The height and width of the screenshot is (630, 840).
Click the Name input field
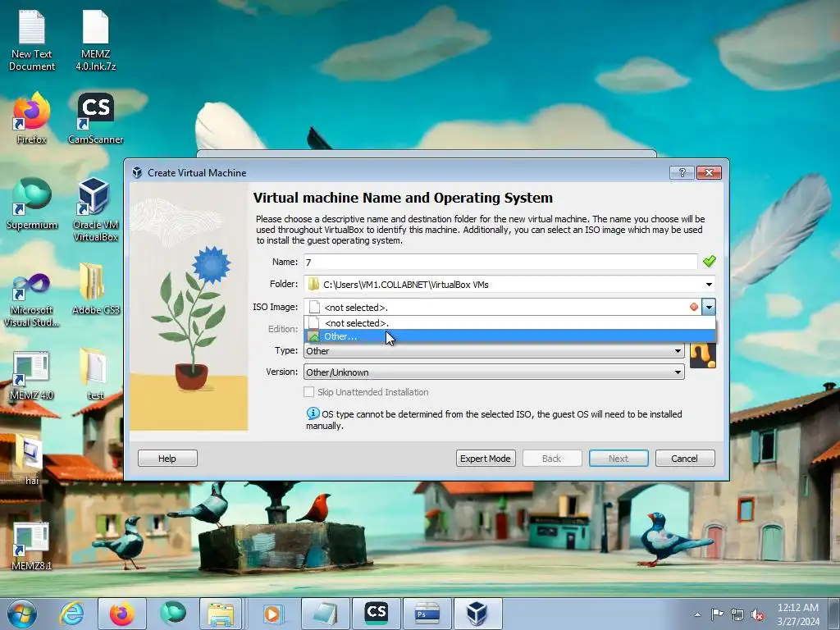[x=500, y=262]
